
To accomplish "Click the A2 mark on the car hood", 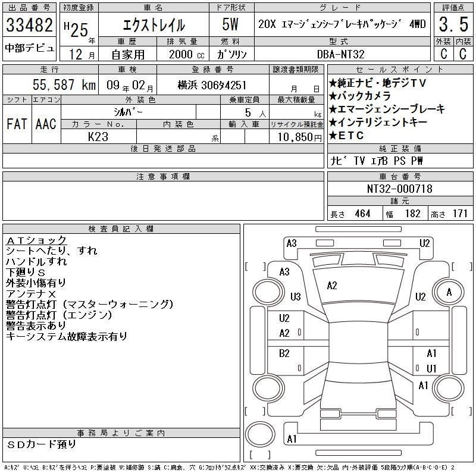I will click(x=332, y=286).
